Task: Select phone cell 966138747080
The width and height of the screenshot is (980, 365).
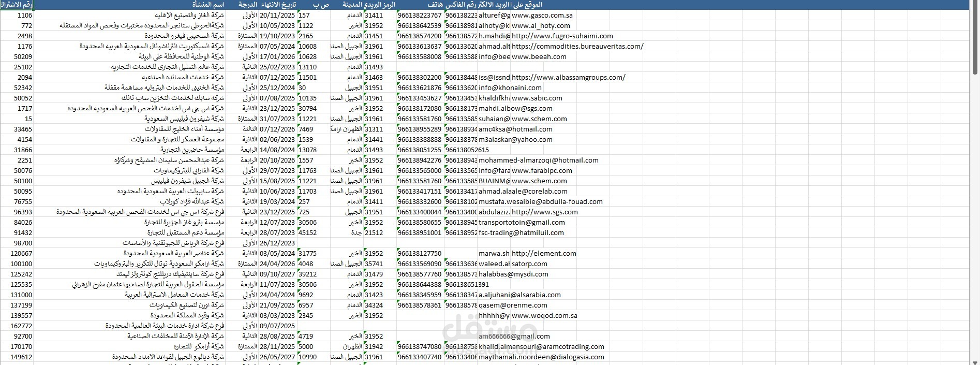Action: pyautogui.click(x=420, y=346)
